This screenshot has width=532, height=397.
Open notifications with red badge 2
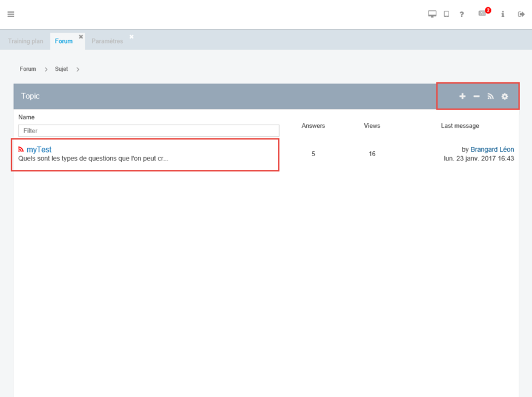(x=483, y=13)
